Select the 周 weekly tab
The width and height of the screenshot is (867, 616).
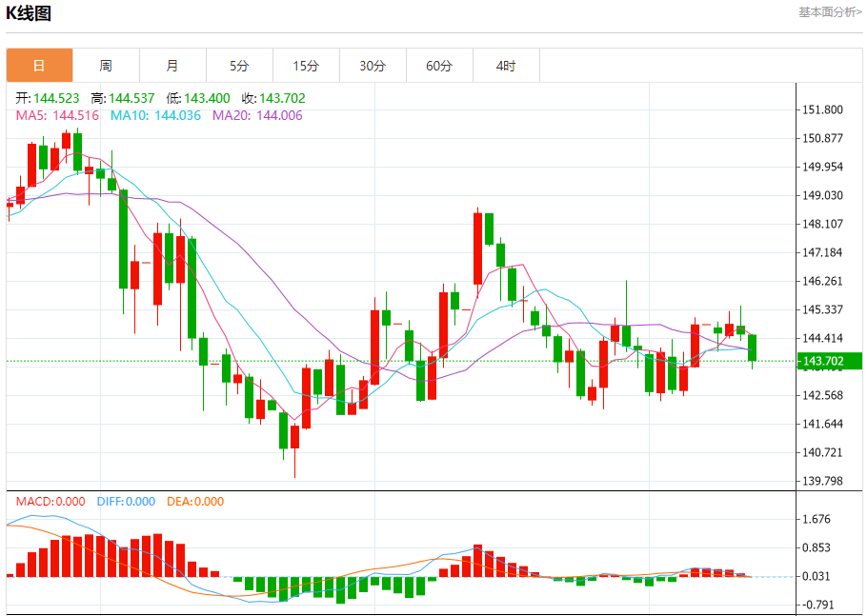point(106,66)
